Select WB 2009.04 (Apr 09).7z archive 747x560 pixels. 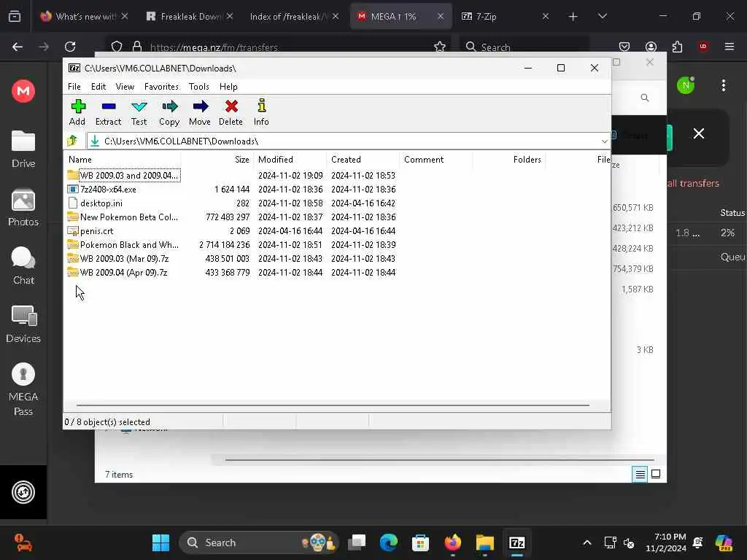point(123,273)
